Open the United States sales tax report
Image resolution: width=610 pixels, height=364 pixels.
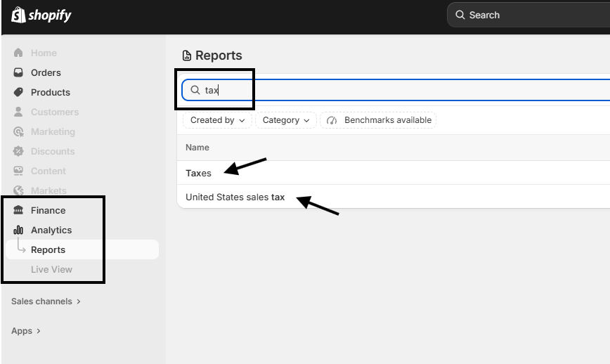[x=235, y=197]
